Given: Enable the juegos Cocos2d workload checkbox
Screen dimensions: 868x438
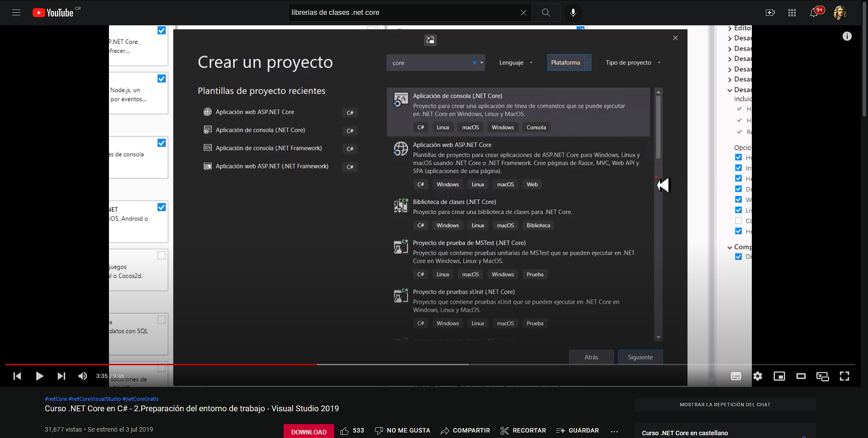Looking at the screenshot, I should (x=161, y=255).
